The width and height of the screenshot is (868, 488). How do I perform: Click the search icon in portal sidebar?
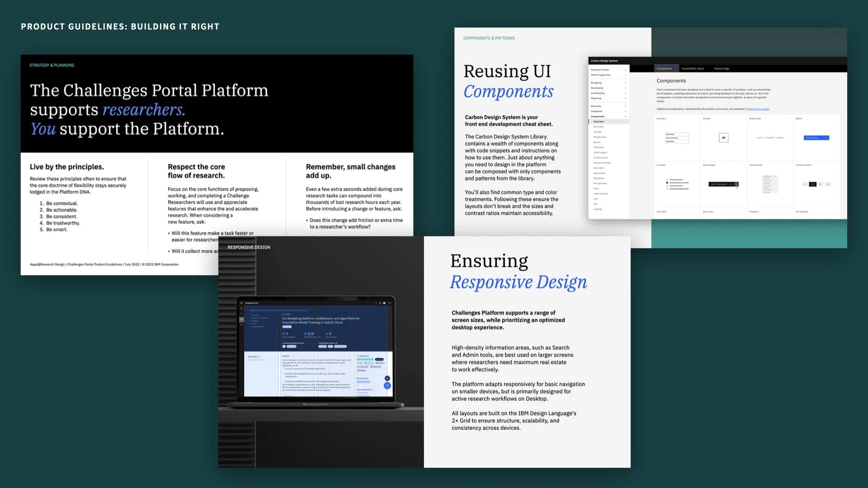[241, 314]
